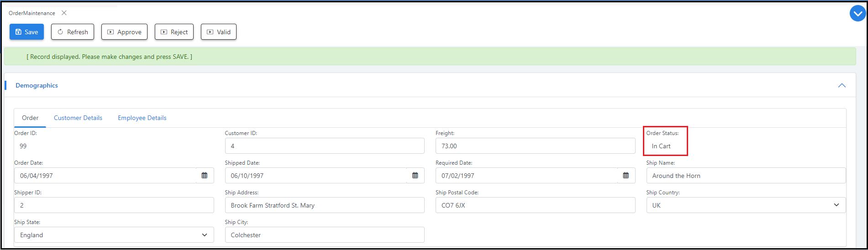868x250 pixels.
Task: Collapse the Demographics section
Action: coord(842,86)
